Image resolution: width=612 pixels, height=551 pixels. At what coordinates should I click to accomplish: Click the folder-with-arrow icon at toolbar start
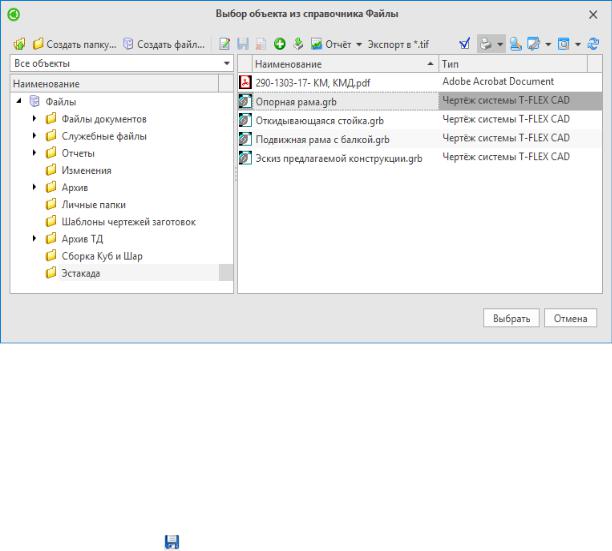tap(19, 44)
